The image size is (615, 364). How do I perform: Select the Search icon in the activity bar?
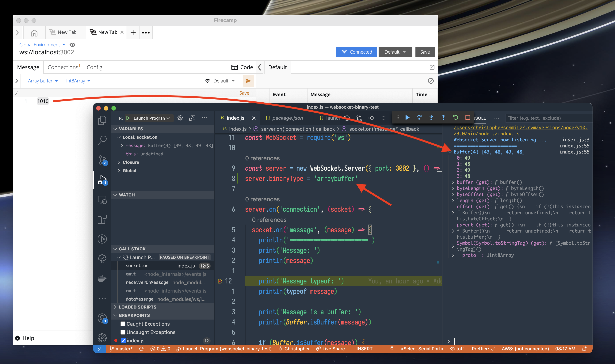coord(102,140)
